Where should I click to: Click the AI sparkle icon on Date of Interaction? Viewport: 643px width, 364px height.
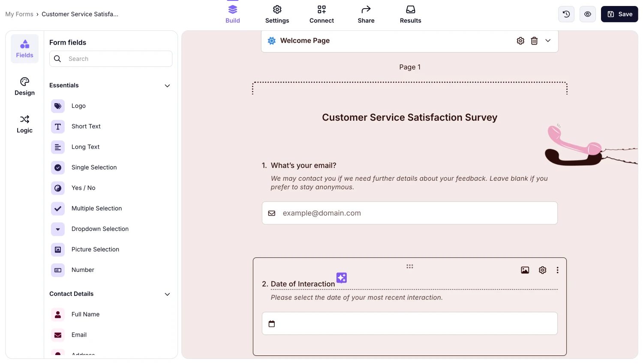[x=341, y=278]
